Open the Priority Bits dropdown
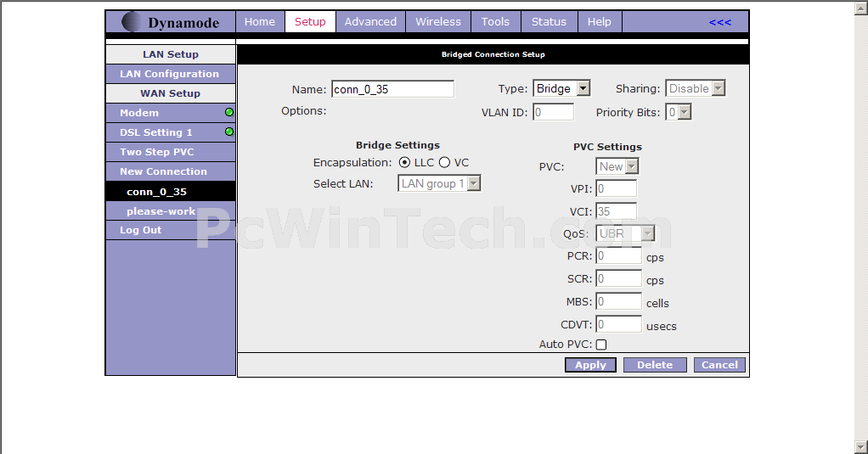 click(x=679, y=112)
